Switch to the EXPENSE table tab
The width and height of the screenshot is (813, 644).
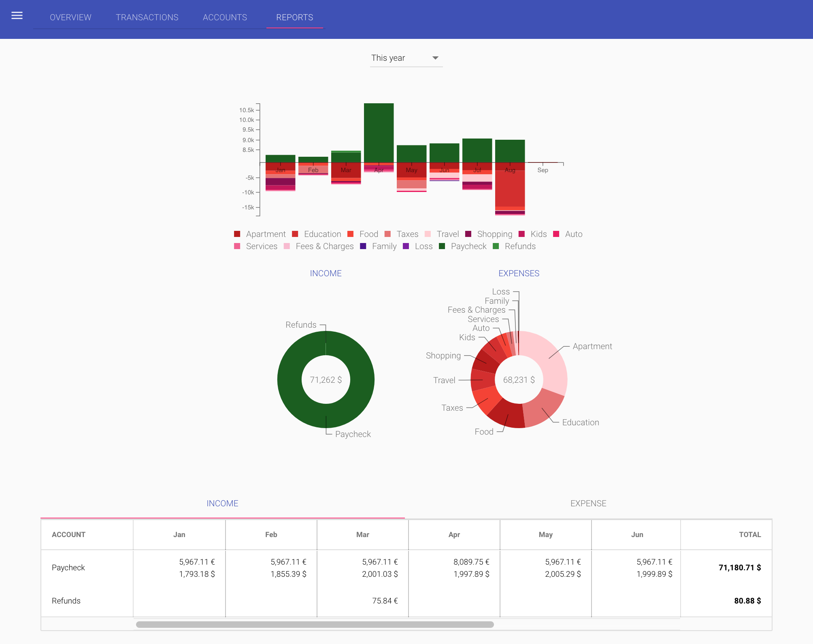tap(587, 503)
